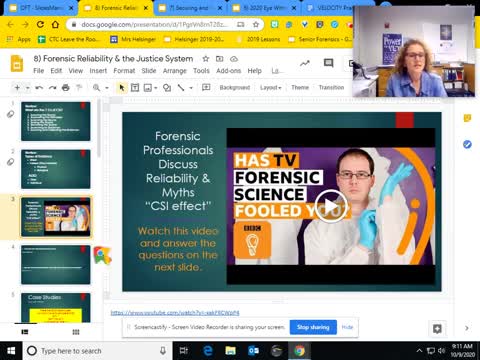Open the Insert menu
The width and height of the screenshot is (480, 360).
point(98,71)
